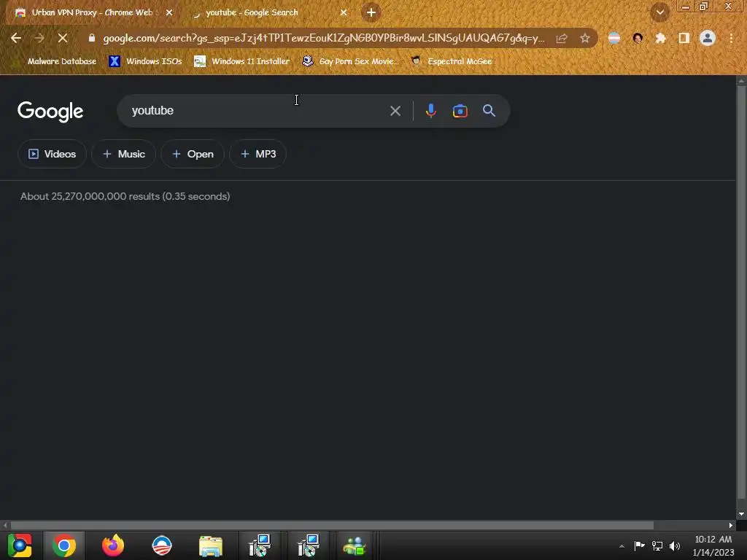
Task: Open the Windows ISOs bookmark
Action: click(x=145, y=61)
